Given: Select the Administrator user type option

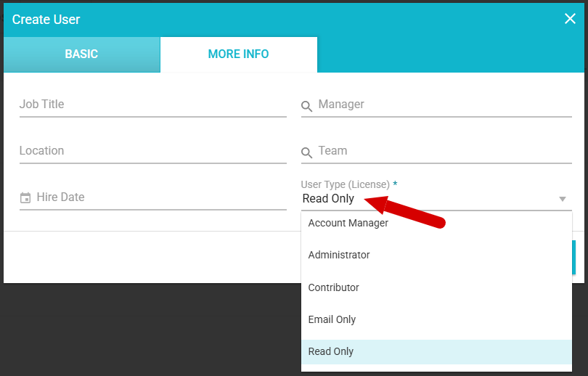Looking at the screenshot, I should 339,256.
